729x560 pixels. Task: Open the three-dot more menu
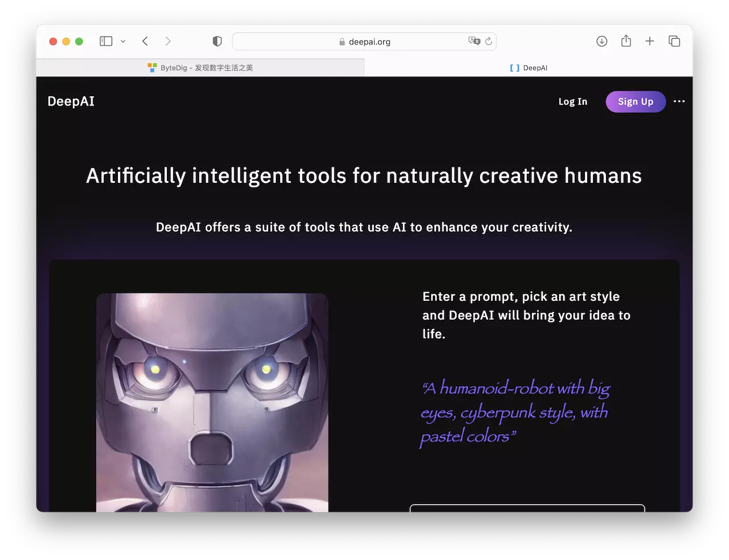click(679, 101)
